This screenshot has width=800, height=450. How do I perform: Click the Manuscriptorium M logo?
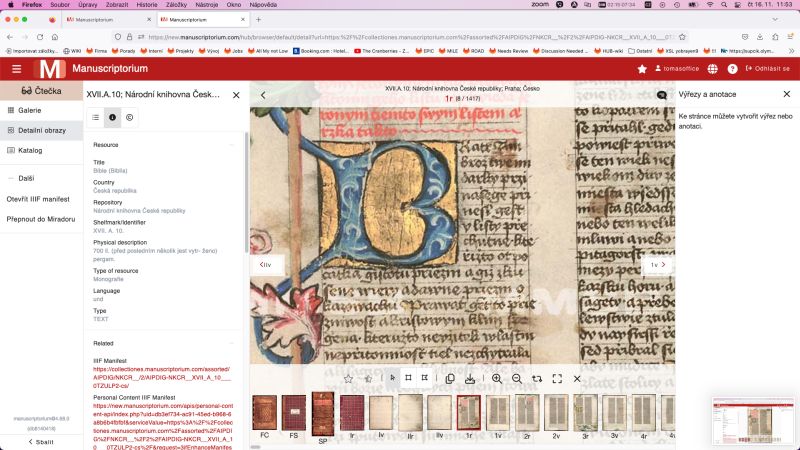click(49, 69)
